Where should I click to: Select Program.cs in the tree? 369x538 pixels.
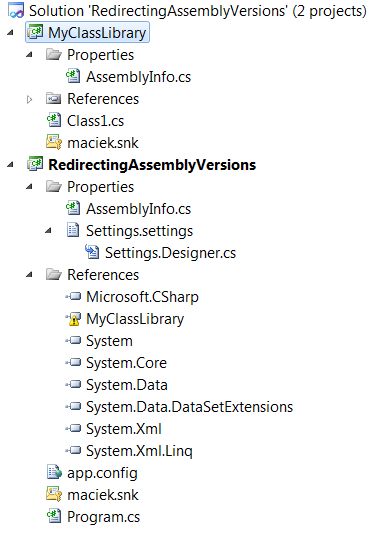pos(103,516)
